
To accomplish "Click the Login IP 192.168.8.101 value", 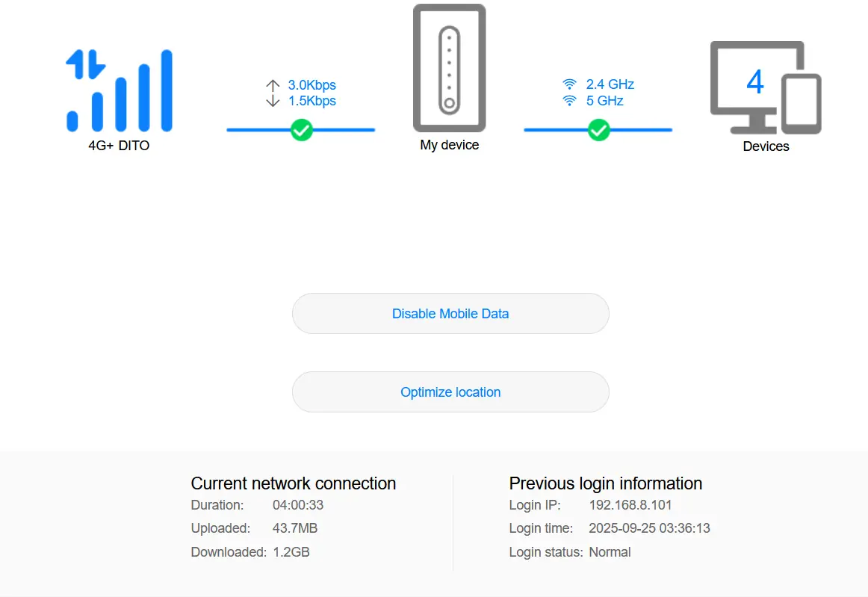I will pyautogui.click(x=630, y=505).
